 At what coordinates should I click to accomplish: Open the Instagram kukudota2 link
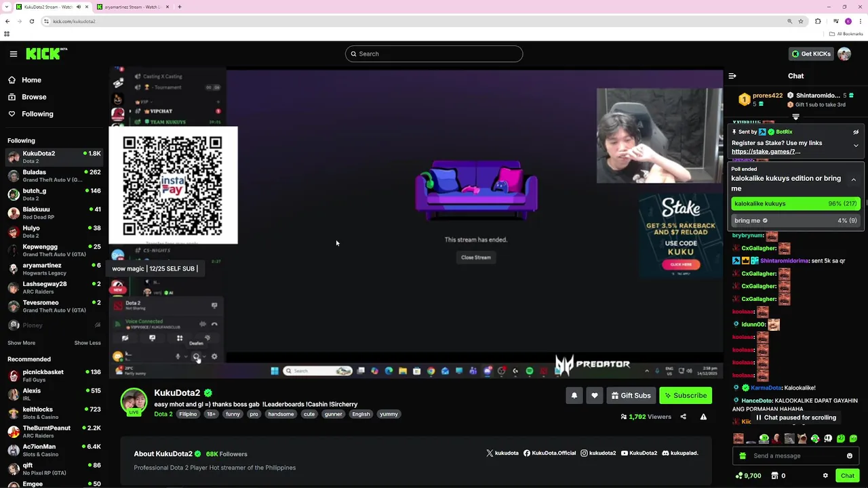[598, 453]
